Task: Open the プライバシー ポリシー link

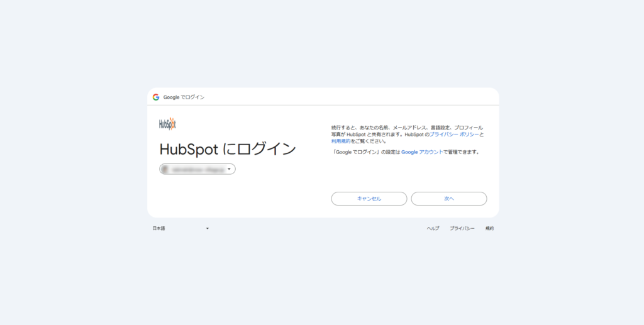Action: pyautogui.click(x=454, y=135)
